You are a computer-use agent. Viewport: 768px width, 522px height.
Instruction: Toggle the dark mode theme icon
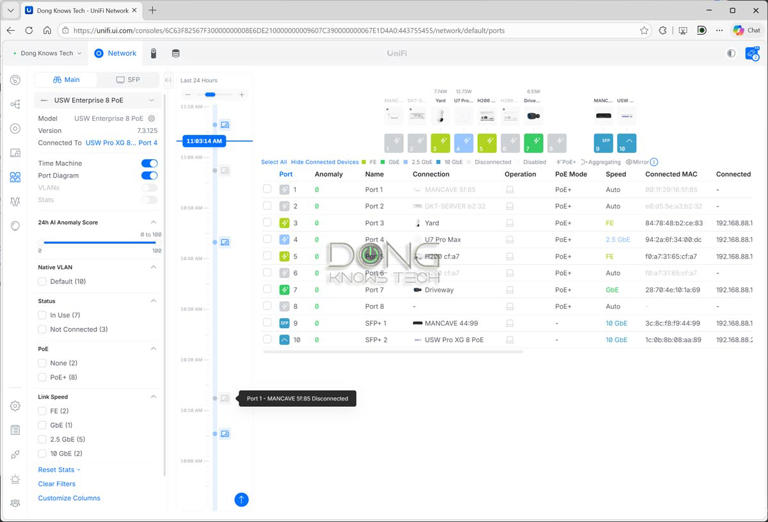click(731, 53)
